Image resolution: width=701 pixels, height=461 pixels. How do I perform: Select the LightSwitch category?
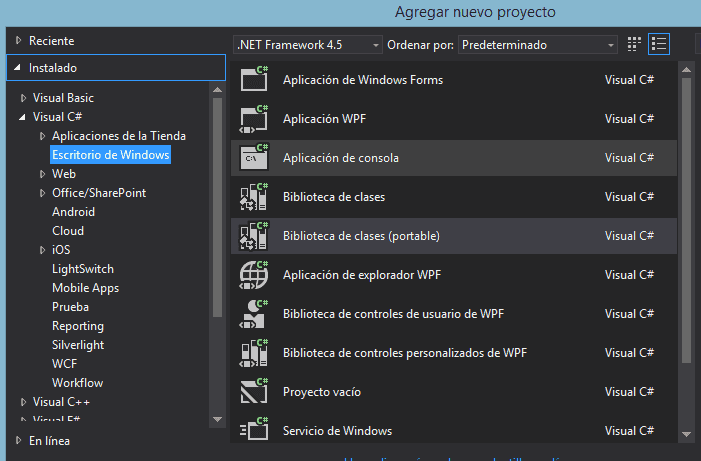[x=83, y=269]
